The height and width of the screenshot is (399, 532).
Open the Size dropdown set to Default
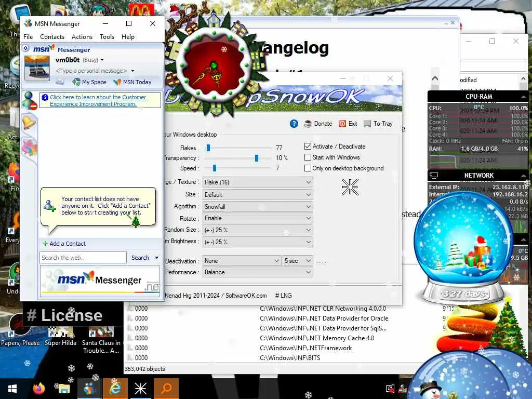click(x=258, y=194)
